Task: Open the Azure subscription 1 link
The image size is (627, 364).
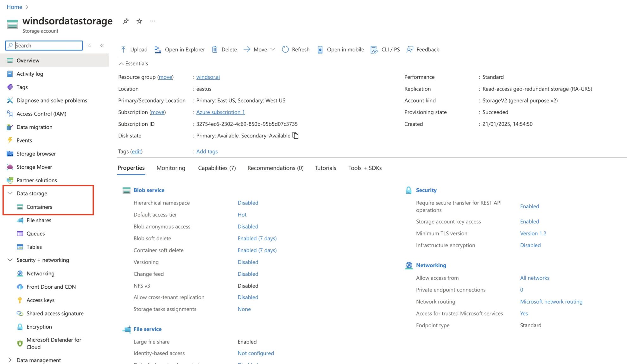Action: [x=220, y=112]
